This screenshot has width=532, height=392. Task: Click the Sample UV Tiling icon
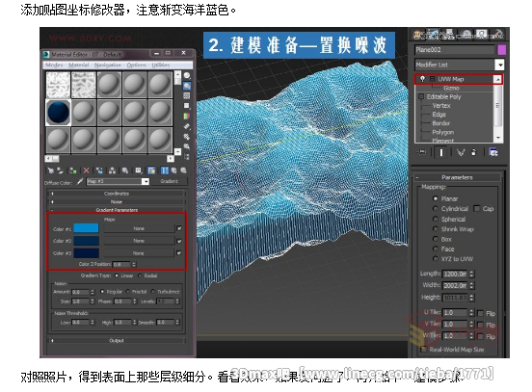[x=187, y=106]
